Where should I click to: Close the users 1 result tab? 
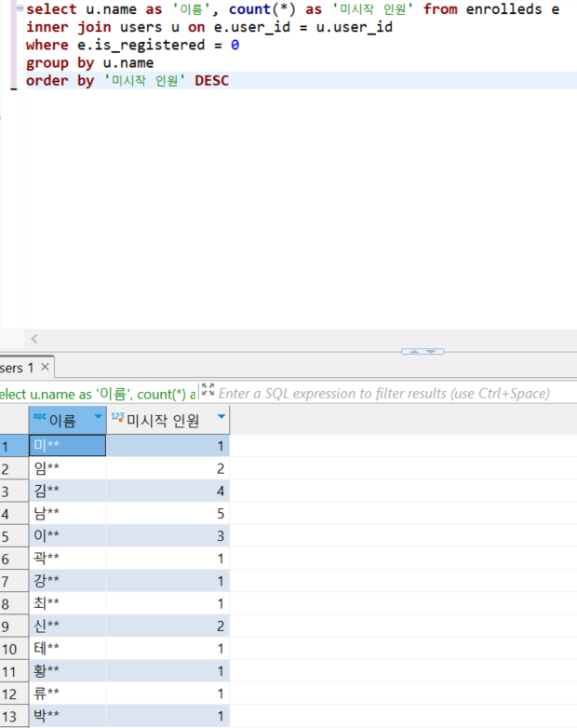[x=45, y=367]
